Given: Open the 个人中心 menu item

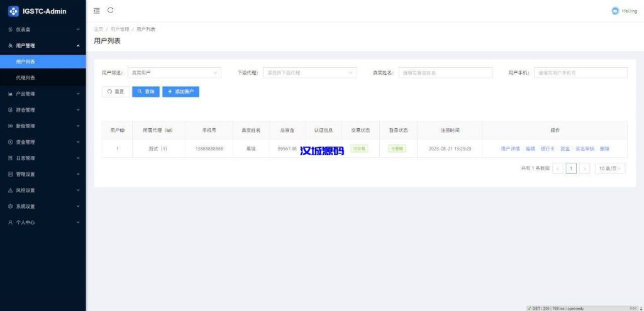Looking at the screenshot, I should pyautogui.click(x=43, y=222).
